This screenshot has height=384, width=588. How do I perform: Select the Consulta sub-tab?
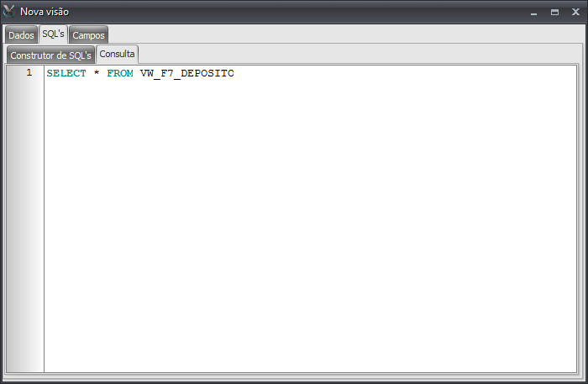[117, 54]
